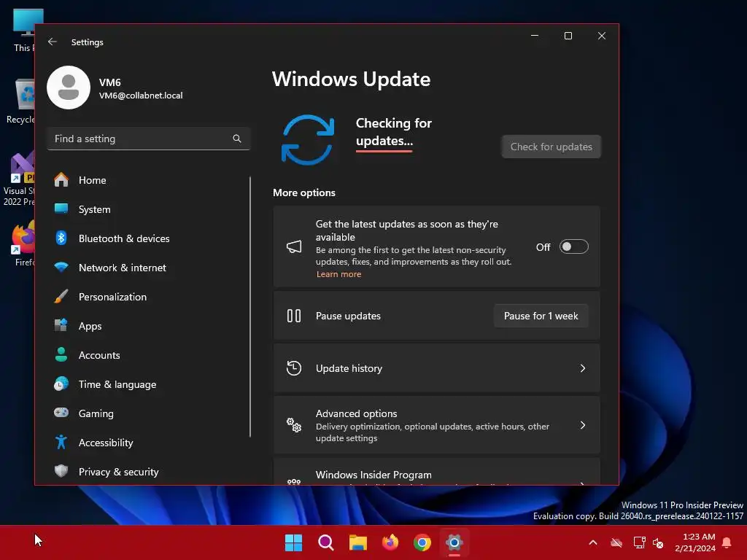Select Apps in the sidebar
The height and width of the screenshot is (560, 747).
(x=150, y=326)
